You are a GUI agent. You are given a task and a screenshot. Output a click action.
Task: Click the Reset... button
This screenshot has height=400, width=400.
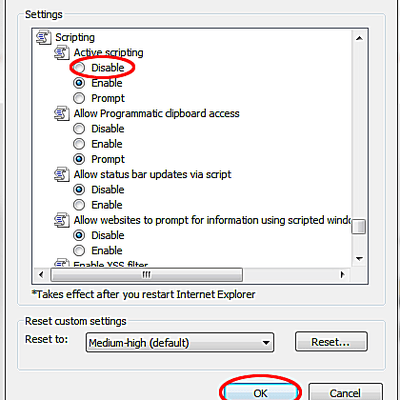click(331, 342)
